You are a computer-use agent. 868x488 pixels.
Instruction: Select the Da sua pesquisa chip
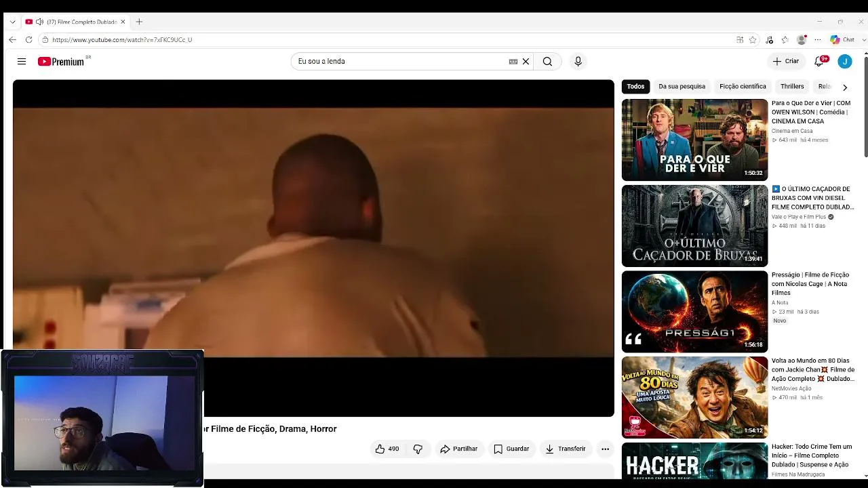(682, 87)
